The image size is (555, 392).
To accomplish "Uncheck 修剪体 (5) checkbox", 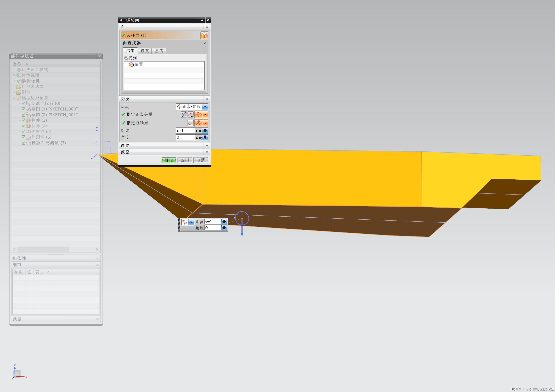I will pos(24,132).
